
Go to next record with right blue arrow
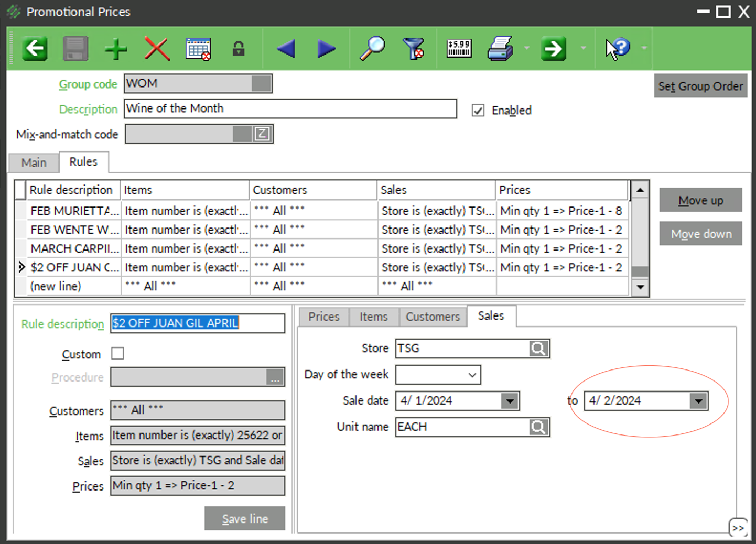(x=326, y=49)
